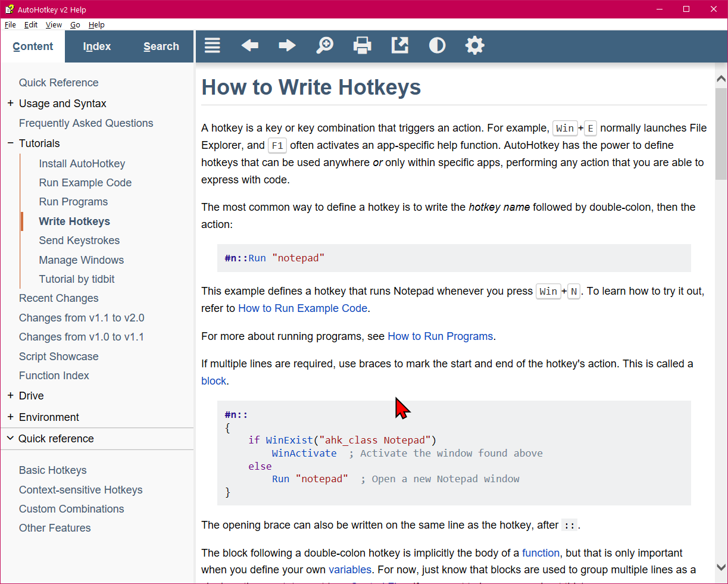
Task: Collapse the Quick reference section
Action: click(9, 438)
